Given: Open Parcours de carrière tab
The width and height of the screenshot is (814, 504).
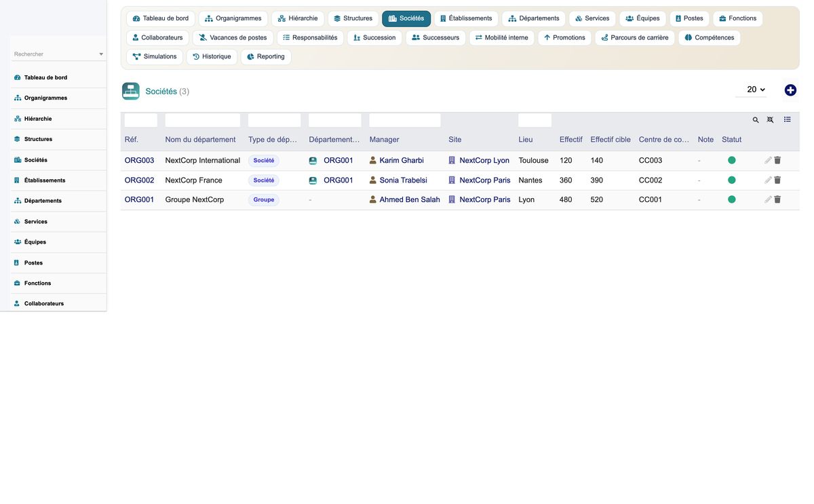Looking at the screenshot, I should 635,37.
